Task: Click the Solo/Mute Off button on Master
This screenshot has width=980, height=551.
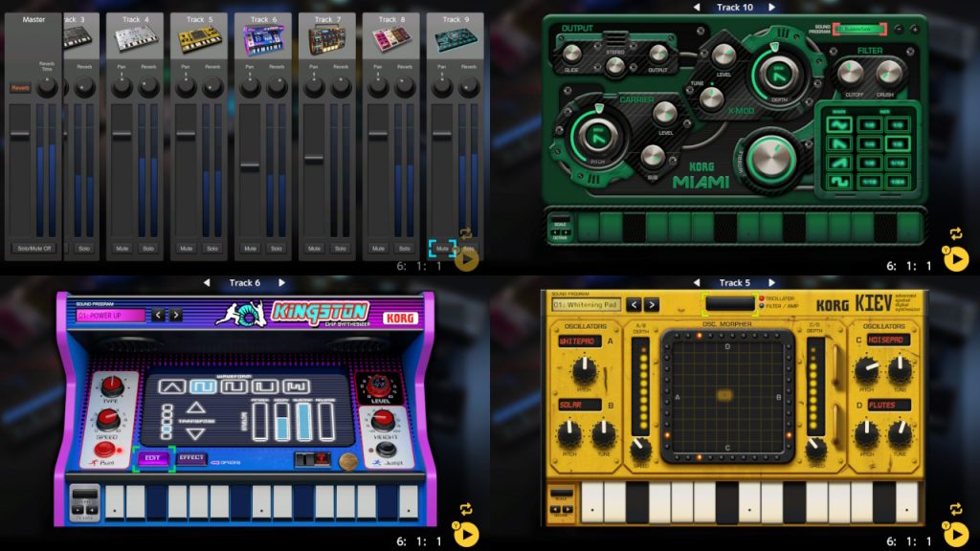Action: 33,249
